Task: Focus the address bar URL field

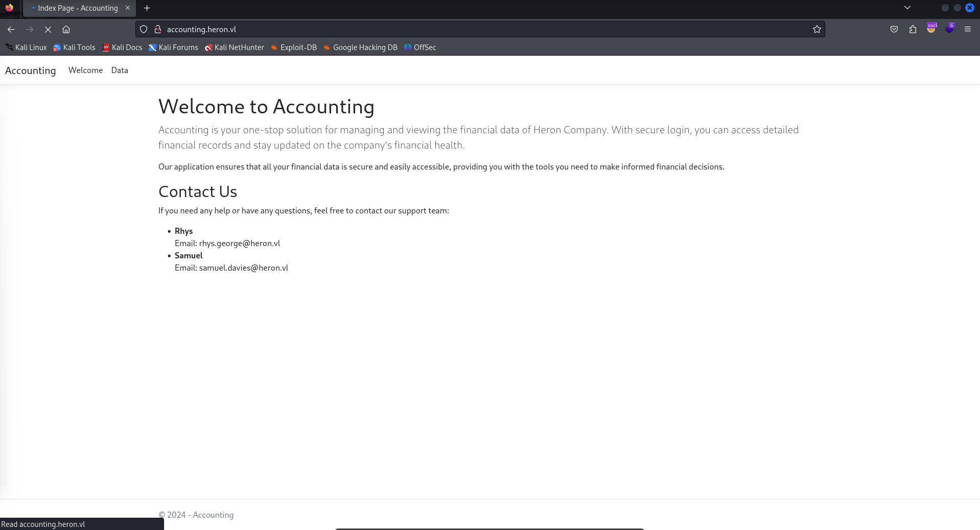Action: pos(460,30)
